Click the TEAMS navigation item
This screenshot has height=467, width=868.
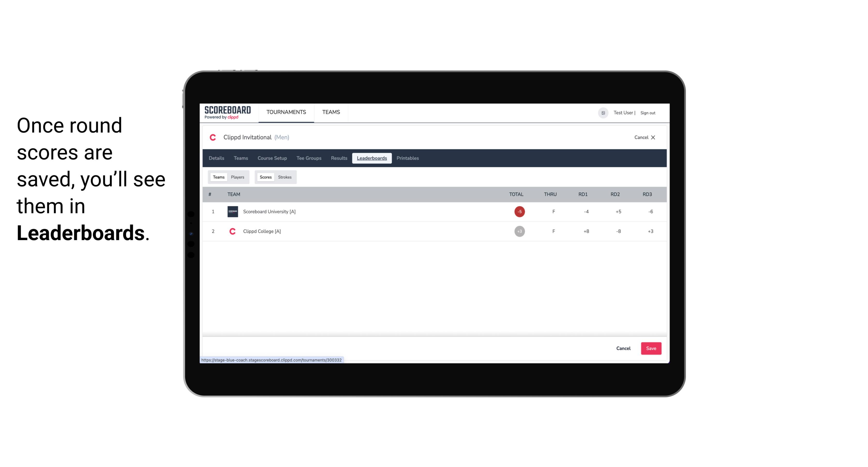point(332,112)
